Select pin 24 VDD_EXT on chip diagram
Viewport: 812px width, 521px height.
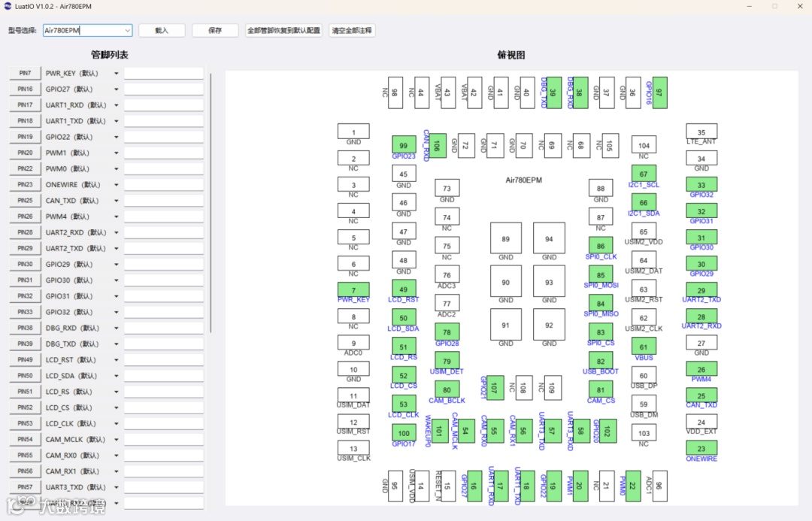[x=701, y=422]
